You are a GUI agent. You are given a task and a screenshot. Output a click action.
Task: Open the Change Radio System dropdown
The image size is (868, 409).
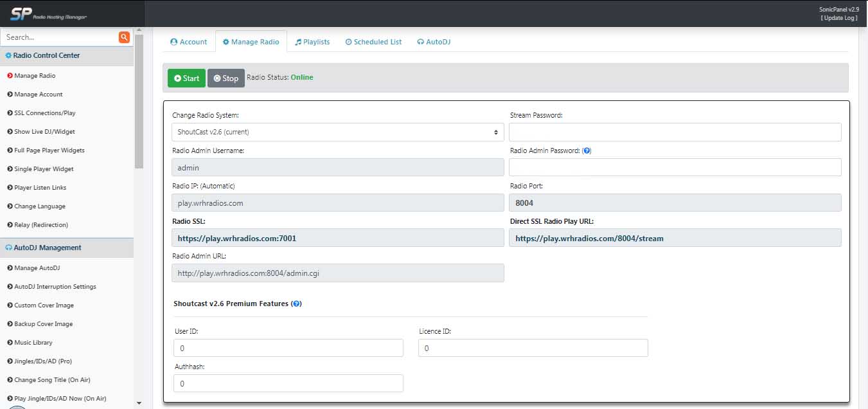click(337, 132)
